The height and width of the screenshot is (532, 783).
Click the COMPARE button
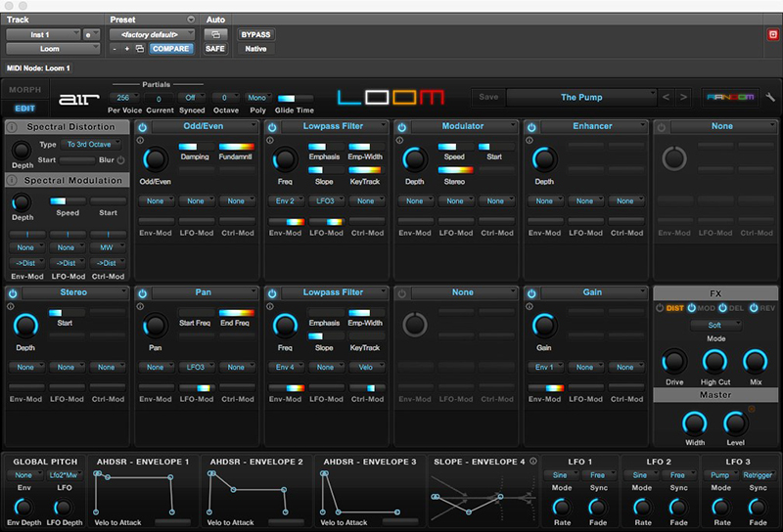tap(170, 49)
